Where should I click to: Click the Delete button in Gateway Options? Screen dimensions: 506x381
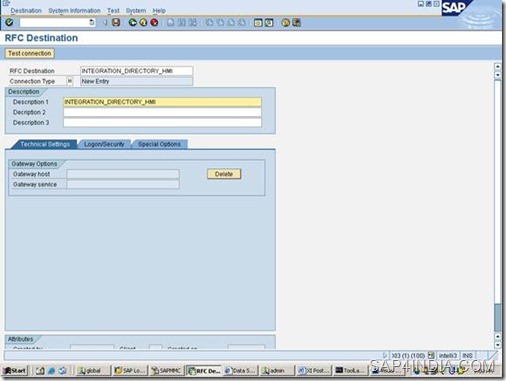point(224,174)
